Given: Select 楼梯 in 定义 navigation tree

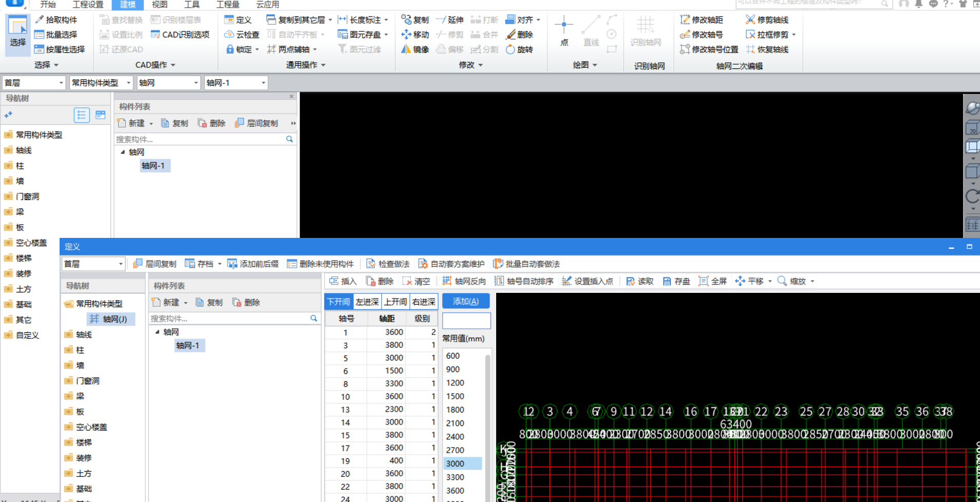Looking at the screenshot, I should (84, 442).
